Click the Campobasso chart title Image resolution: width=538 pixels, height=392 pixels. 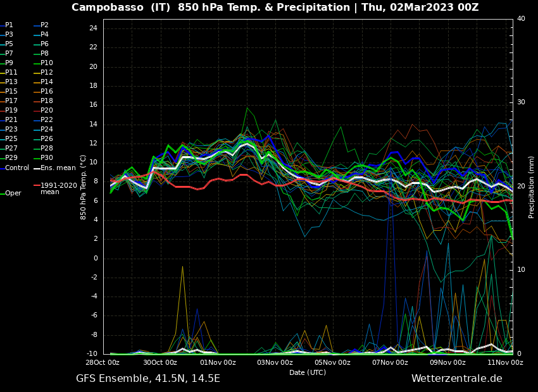tap(275, 8)
